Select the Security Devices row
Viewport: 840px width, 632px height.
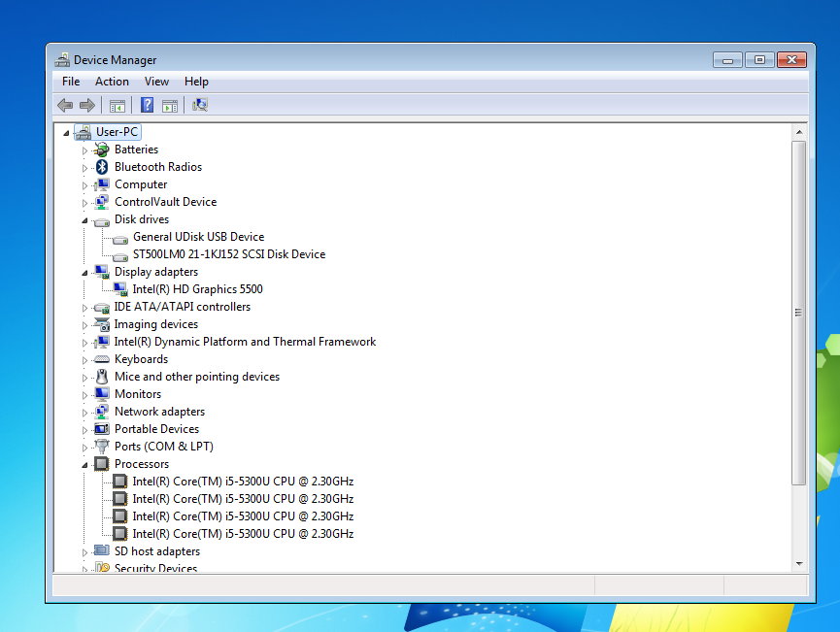click(155, 568)
